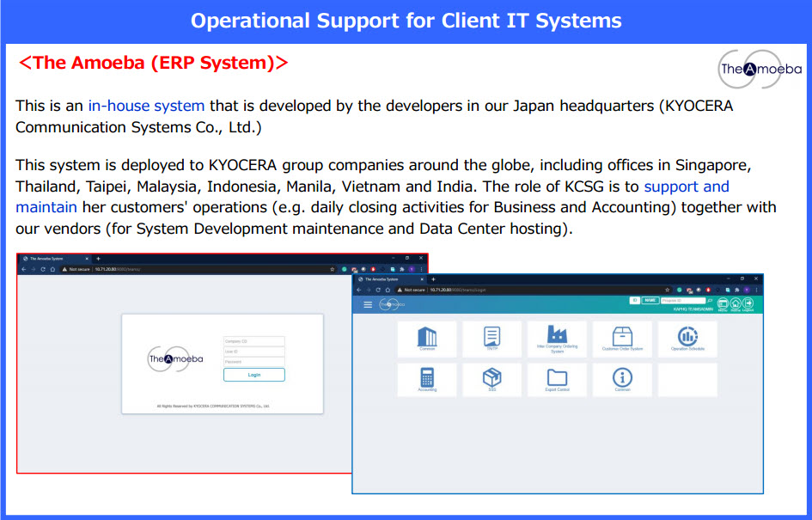Toggle the ID search mode button
The height and width of the screenshot is (520, 812).
634,301
